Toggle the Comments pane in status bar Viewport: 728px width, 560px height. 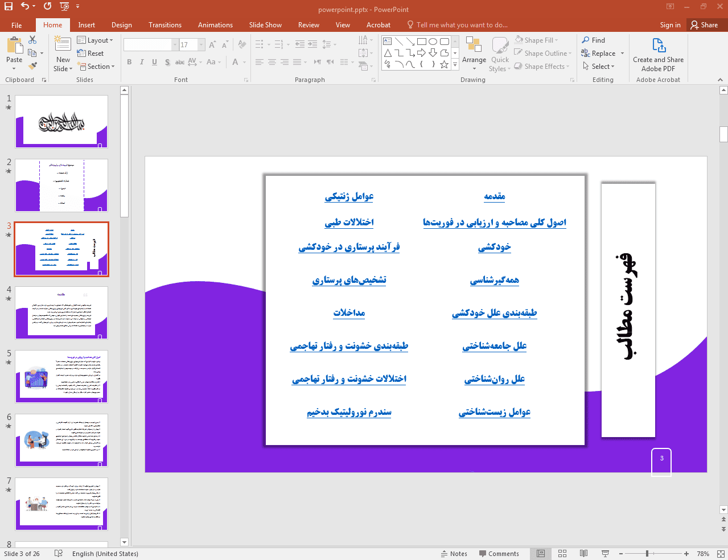[x=499, y=554]
